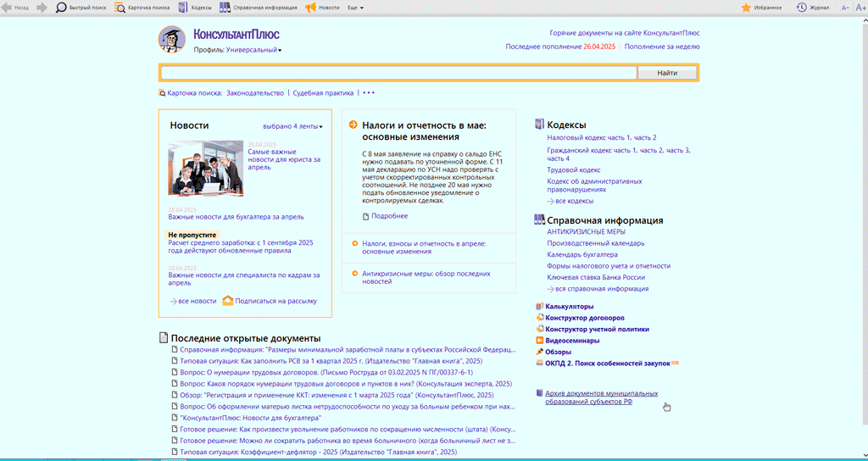Open Последнее пополнение 26.04.2025 link
This screenshot has width=868, height=461.
click(560, 47)
